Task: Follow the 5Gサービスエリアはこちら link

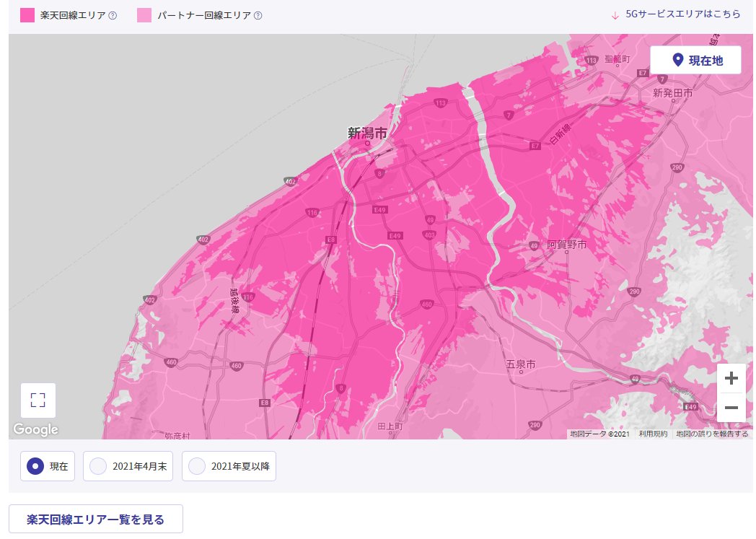Action: coord(682,14)
